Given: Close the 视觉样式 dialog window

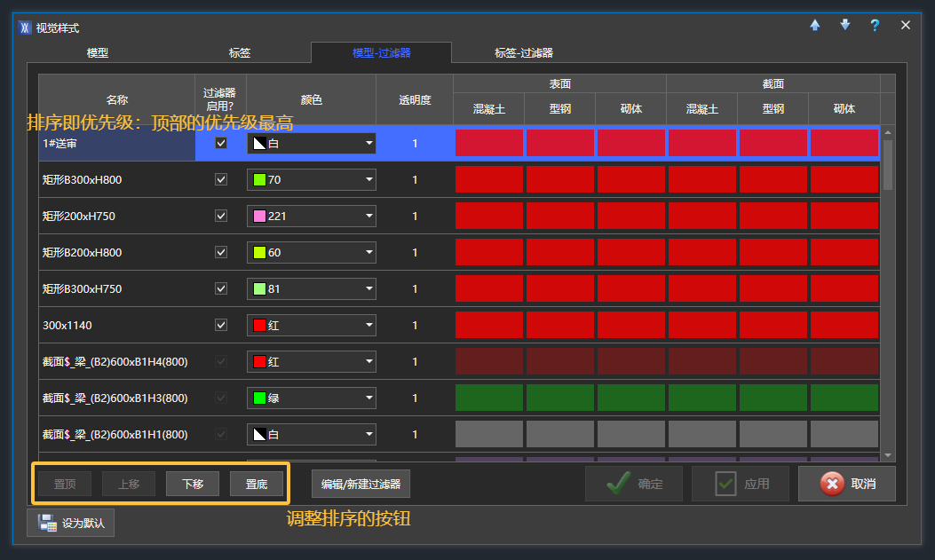Looking at the screenshot, I should click(905, 25).
